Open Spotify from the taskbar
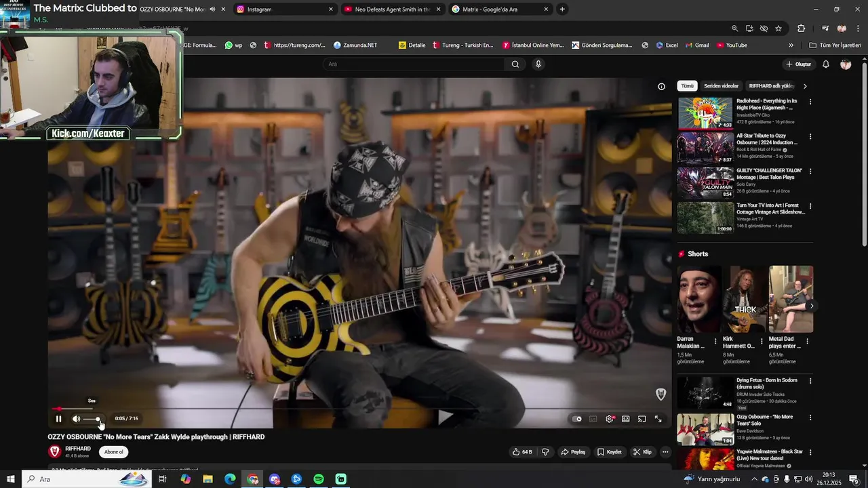868x488 pixels. (x=319, y=479)
